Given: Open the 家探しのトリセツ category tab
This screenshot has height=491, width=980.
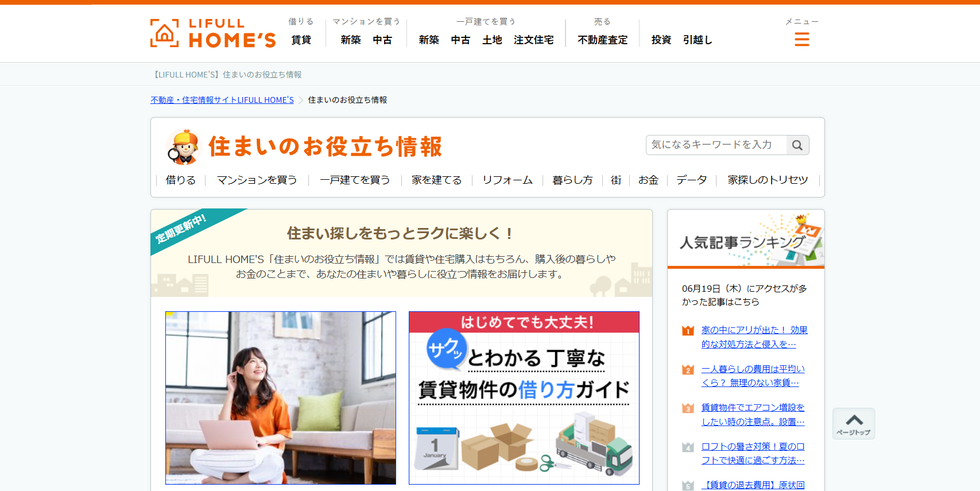Looking at the screenshot, I should pos(768,180).
